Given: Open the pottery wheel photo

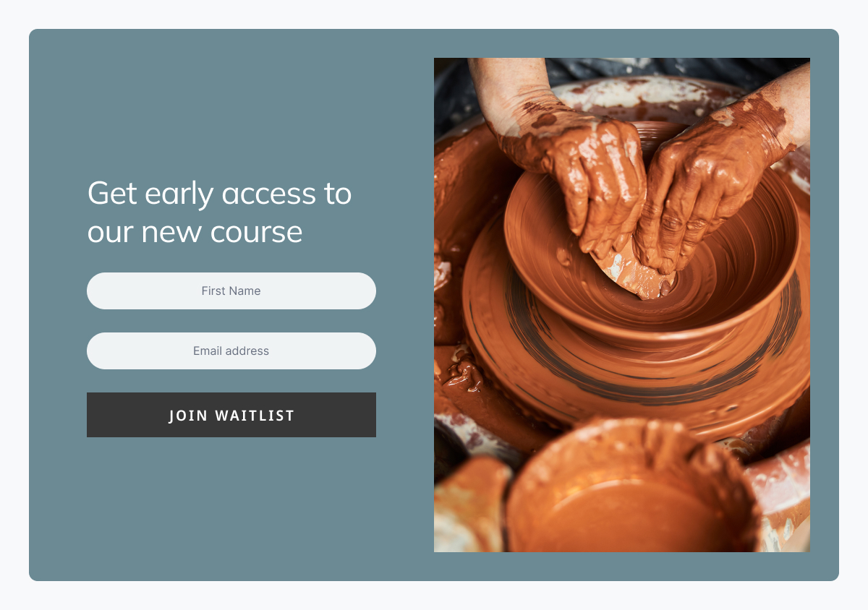Looking at the screenshot, I should 622,305.
